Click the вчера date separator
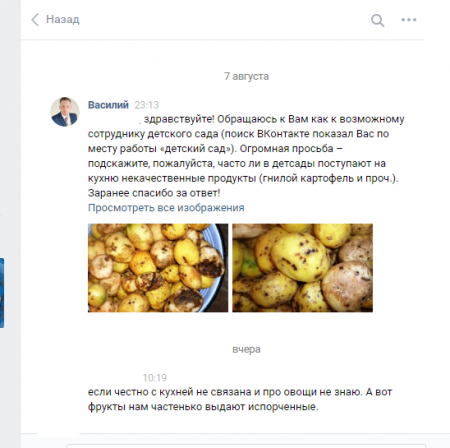 [246, 349]
